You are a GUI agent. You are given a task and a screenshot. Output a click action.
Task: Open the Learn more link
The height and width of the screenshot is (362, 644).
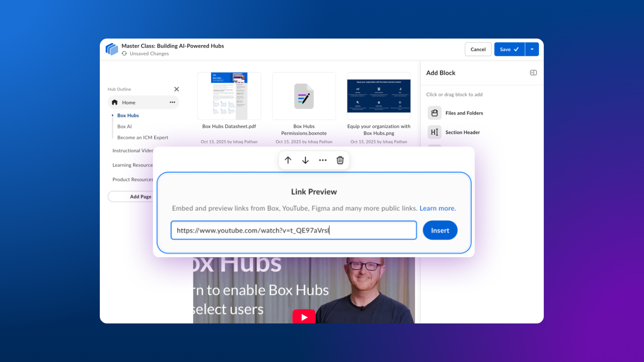click(x=438, y=208)
